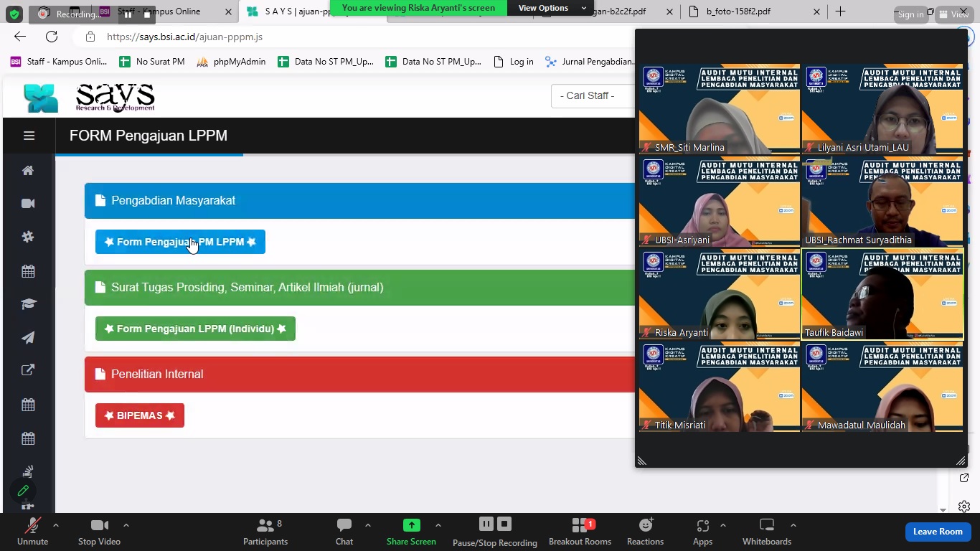This screenshot has height=551, width=980.
Task: Expand video options beside Stop Video
Action: (x=126, y=525)
